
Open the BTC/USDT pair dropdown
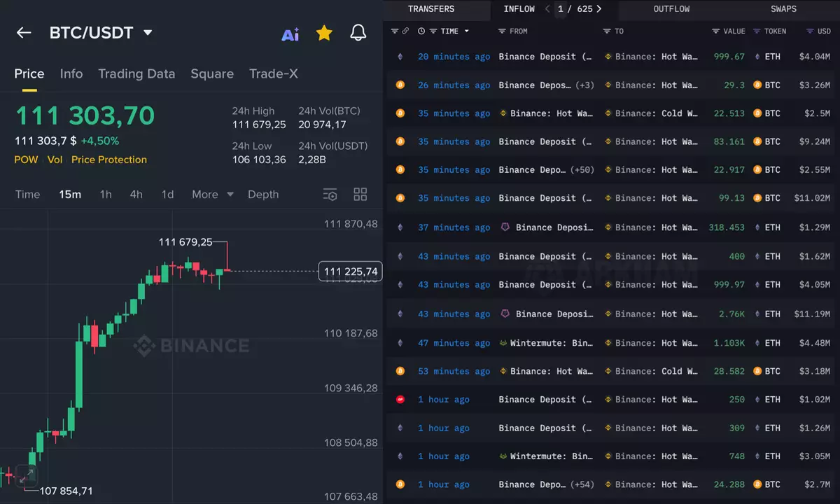pos(148,33)
